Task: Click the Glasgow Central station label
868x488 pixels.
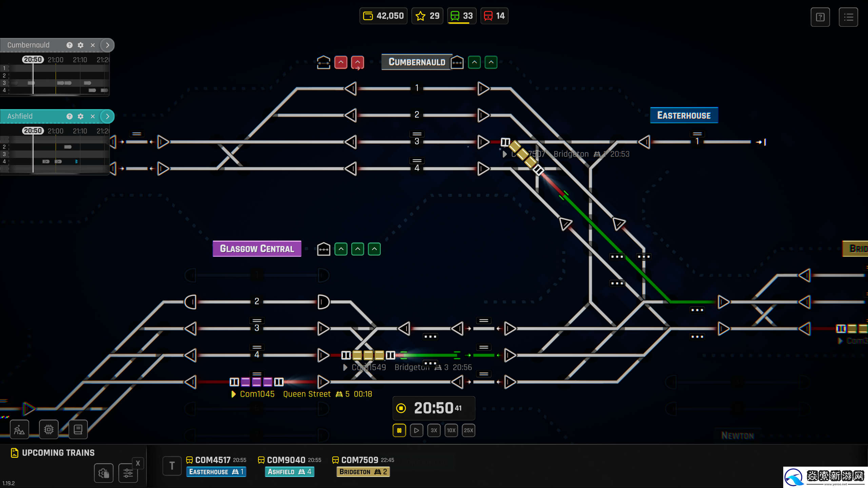Action: pos(257,249)
